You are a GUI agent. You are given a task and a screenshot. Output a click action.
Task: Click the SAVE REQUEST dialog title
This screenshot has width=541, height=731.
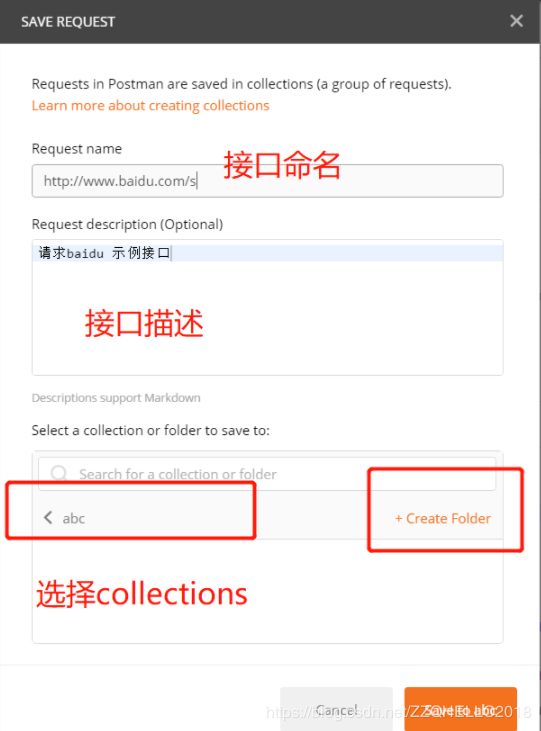[x=68, y=22]
